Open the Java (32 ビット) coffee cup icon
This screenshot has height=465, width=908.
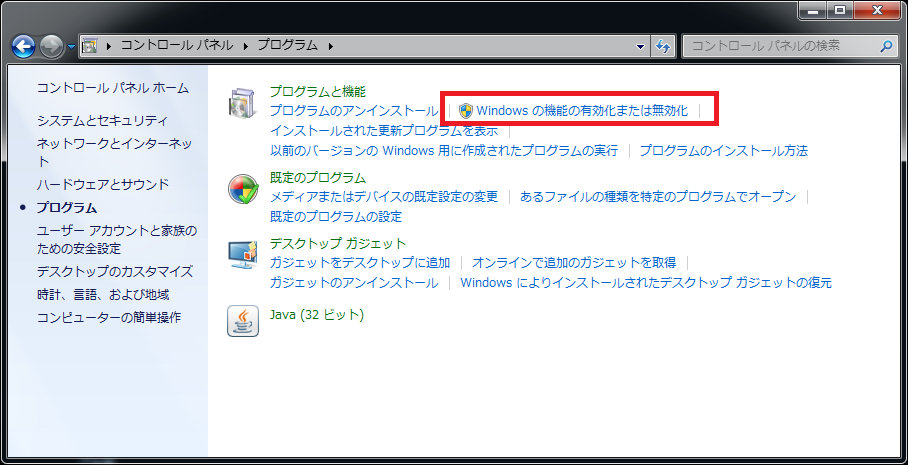(x=243, y=320)
